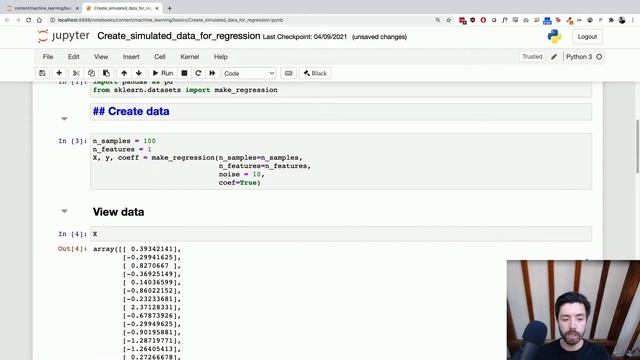
Task: Click the browser home icon
Action: click(39, 20)
